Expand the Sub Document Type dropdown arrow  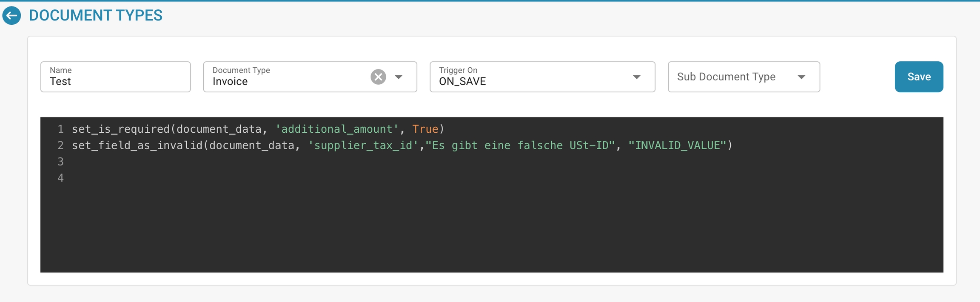(x=801, y=77)
